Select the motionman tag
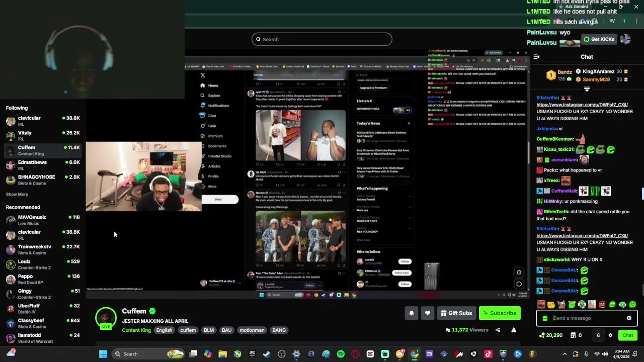Viewport: 644px width, 362px height. tap(252, 330)
